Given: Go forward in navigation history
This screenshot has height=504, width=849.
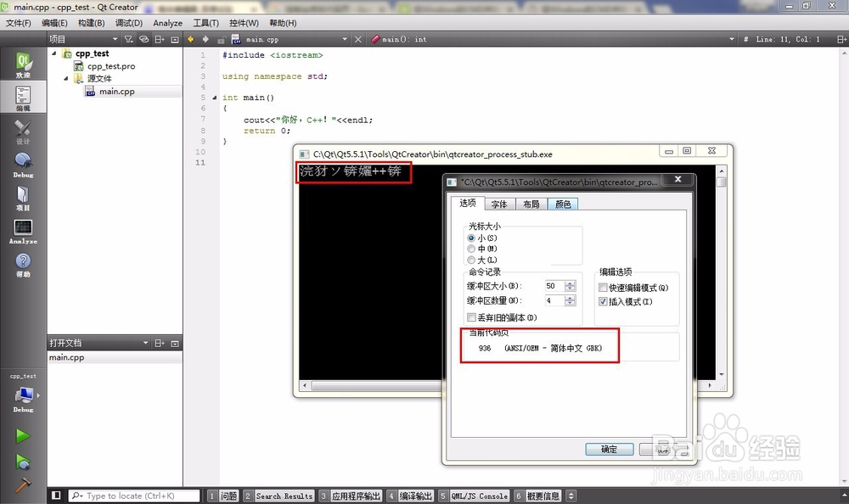Looking at the screenshot, I should [205, 39].
